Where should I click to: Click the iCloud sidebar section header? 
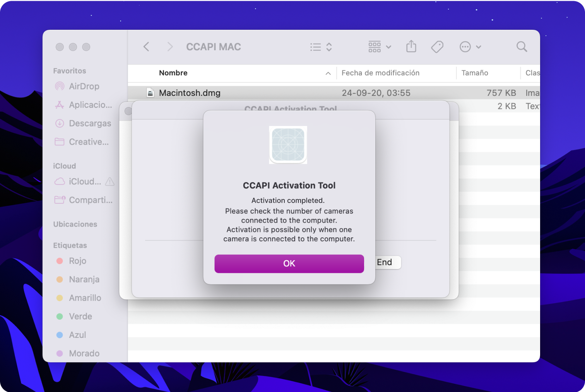(x=64, y=166)
